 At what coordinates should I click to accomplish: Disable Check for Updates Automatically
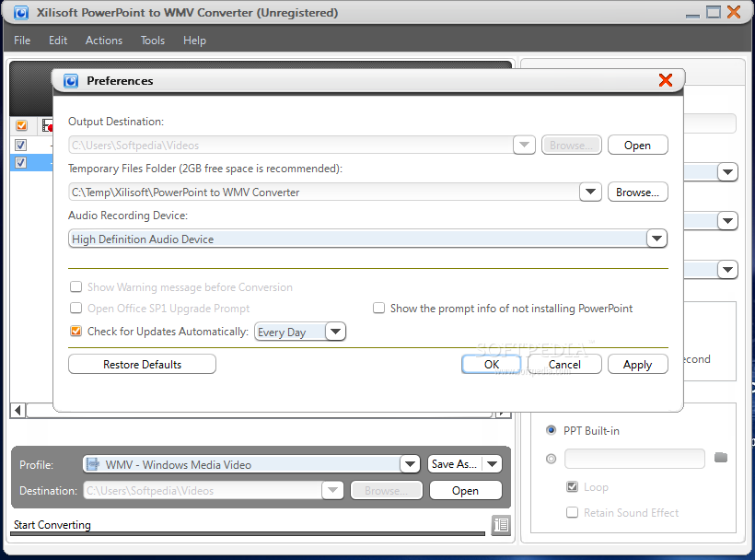76,332
